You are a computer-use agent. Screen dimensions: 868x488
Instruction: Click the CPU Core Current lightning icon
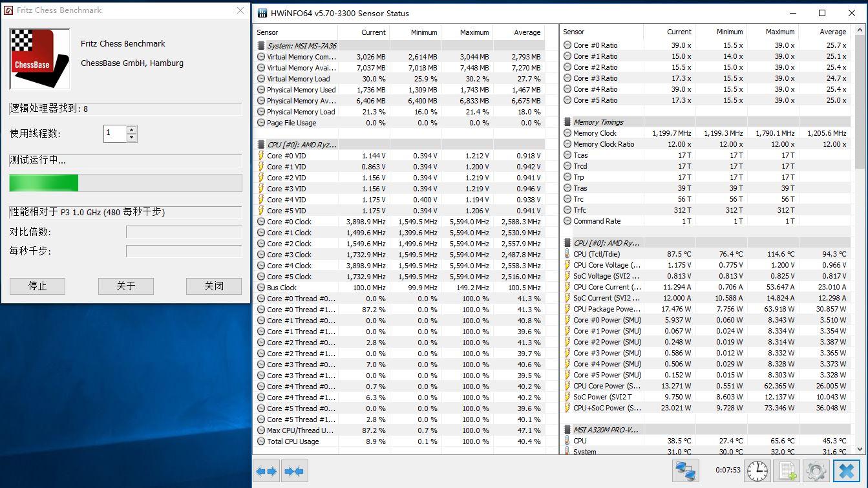pyautogui.click(x=567, y=287)
